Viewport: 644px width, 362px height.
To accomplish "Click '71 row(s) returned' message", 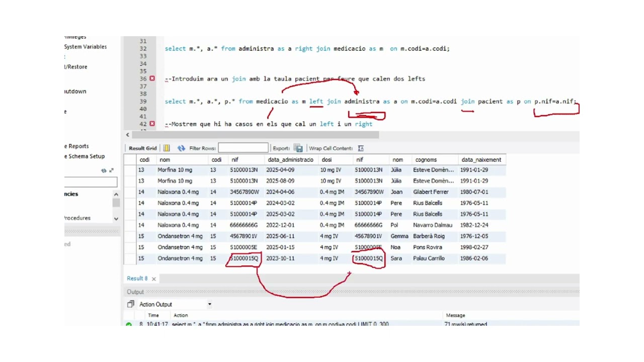I will tap(465, 324).
